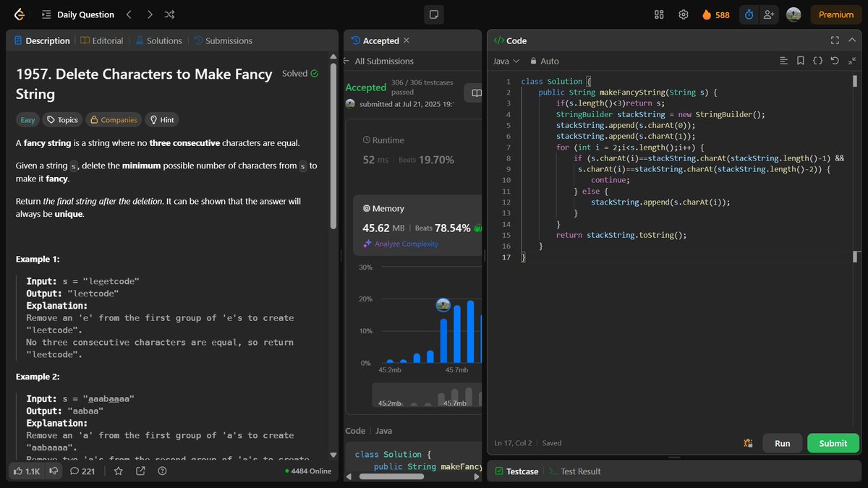Viewport: 868px width, 488px height.
Task: Click the Run button
Action: pyautogui.click(x=782, y=443)
